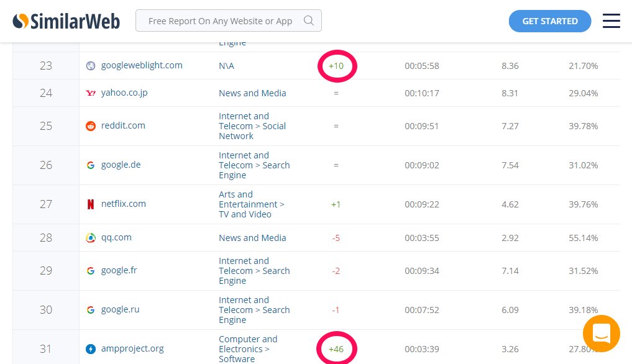Click the -1 change for google.ru
Screen dimensions: 632x364
click(x=336, y=311)
